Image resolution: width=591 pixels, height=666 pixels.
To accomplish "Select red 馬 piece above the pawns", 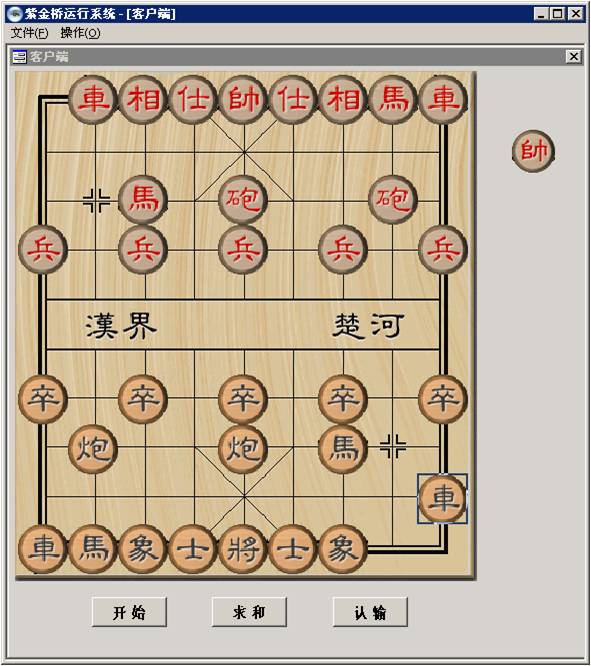I will click(x=144, y=199).
